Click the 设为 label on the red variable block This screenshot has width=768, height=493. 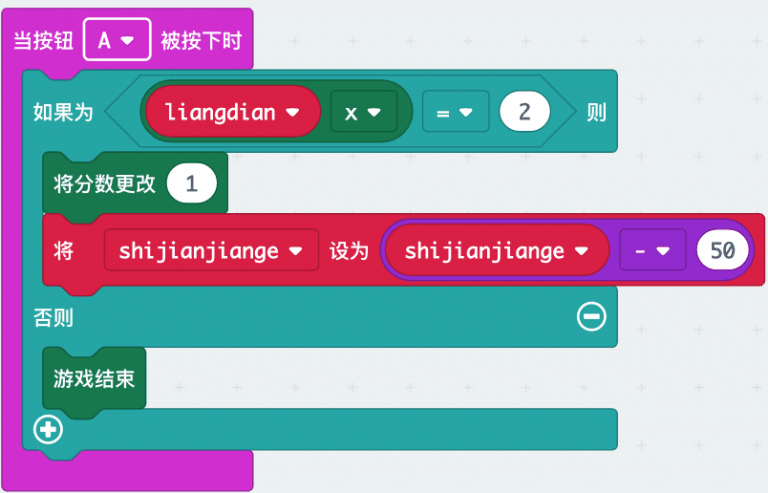click(349, 250)
